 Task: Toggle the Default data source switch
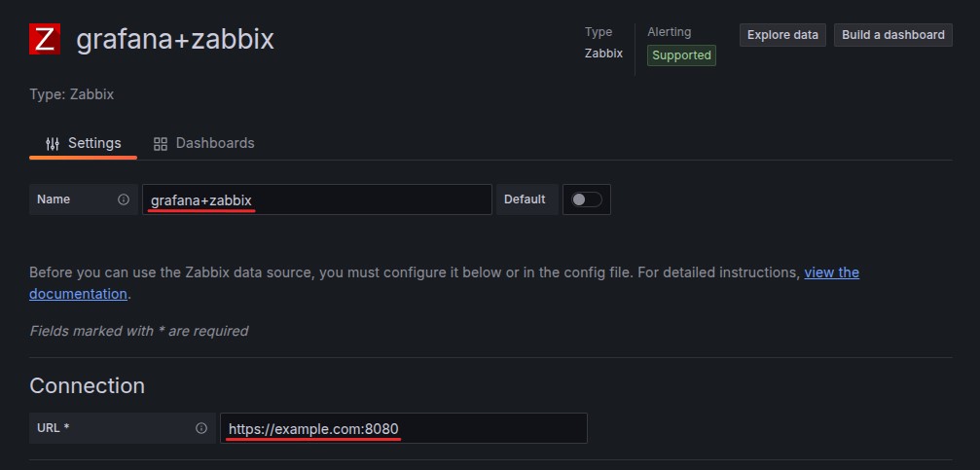point(587,199)
